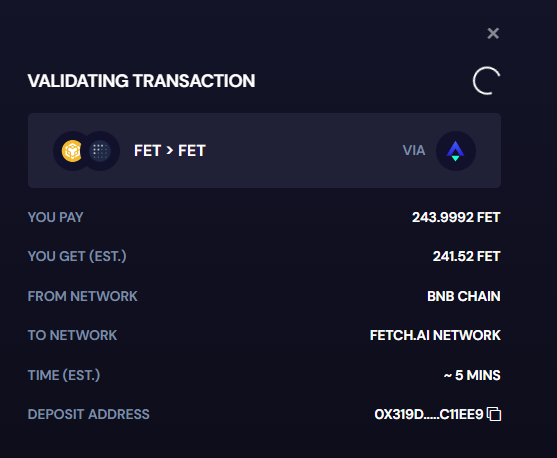Click the arrow between FET tokens
Image resolution: width=557 pixels, height=458 pixels.
[x=170, y=151]
